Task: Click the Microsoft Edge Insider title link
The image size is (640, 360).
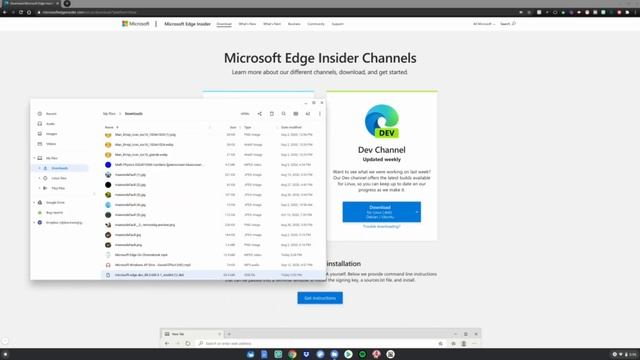Action: [x=187, y=24]
